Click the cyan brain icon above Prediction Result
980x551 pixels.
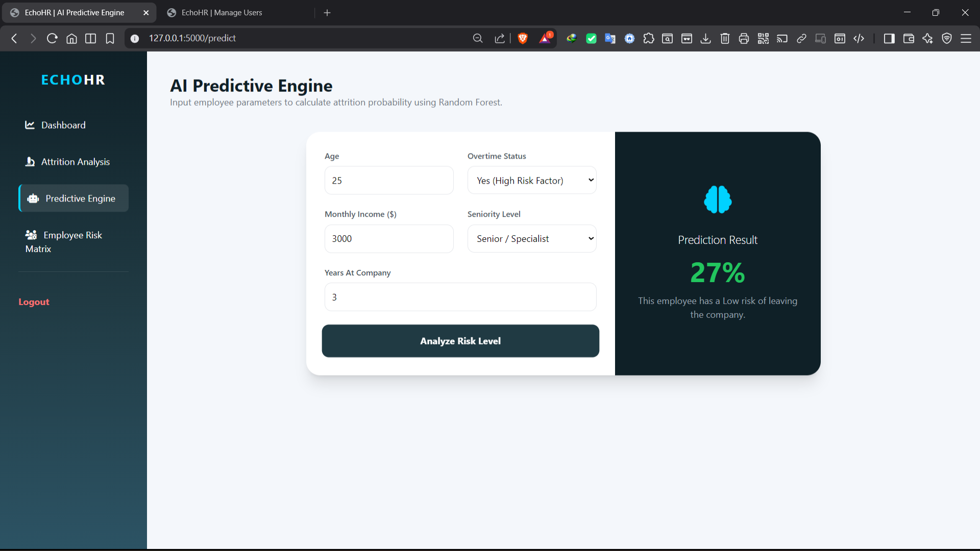pyautogui.click(x=717, y=199)
